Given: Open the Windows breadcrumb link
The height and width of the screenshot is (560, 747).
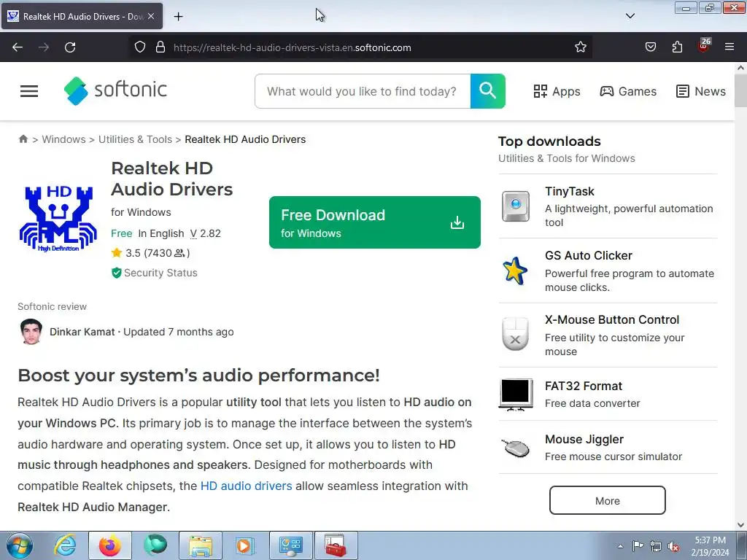Looking at the screenshot, I should coord(64,139).
